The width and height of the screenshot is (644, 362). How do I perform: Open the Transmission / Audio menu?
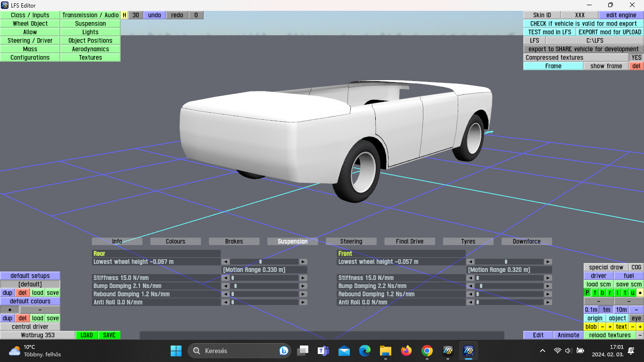pos(91,15)
